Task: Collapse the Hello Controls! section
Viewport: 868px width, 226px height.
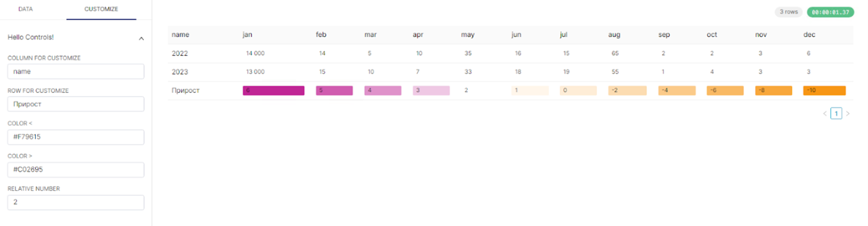Action: tap(142, 38)
